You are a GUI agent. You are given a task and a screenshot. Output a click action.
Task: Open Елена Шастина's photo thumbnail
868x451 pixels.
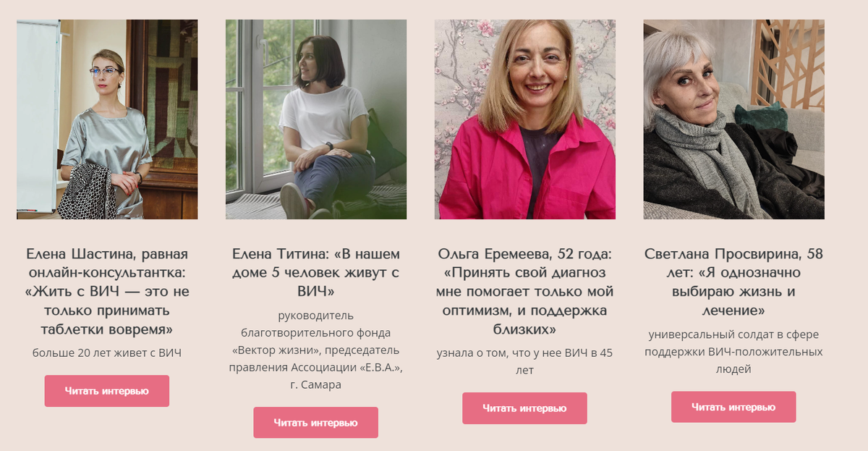tap(107, 119)
